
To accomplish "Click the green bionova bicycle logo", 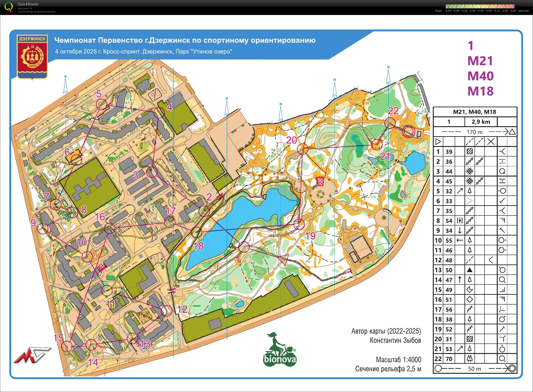I will click(280, 350).
